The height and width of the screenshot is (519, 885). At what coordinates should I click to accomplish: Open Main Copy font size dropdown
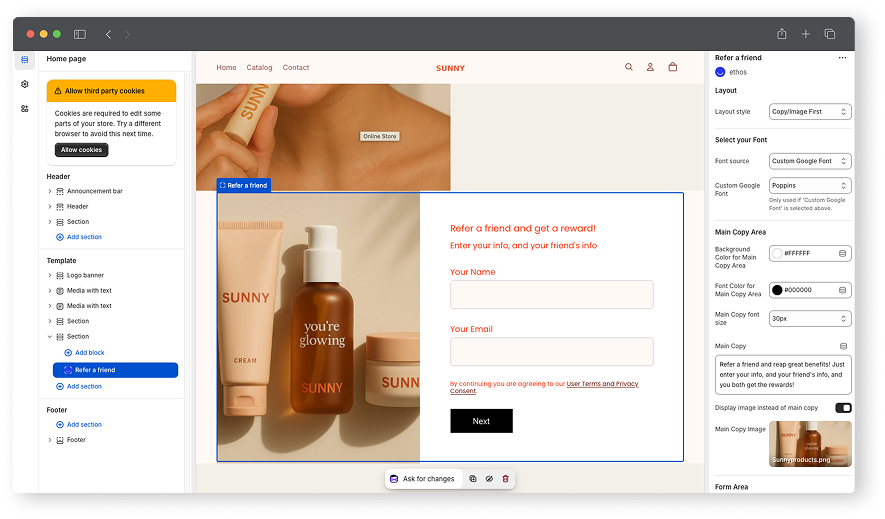tap(810, 319)
